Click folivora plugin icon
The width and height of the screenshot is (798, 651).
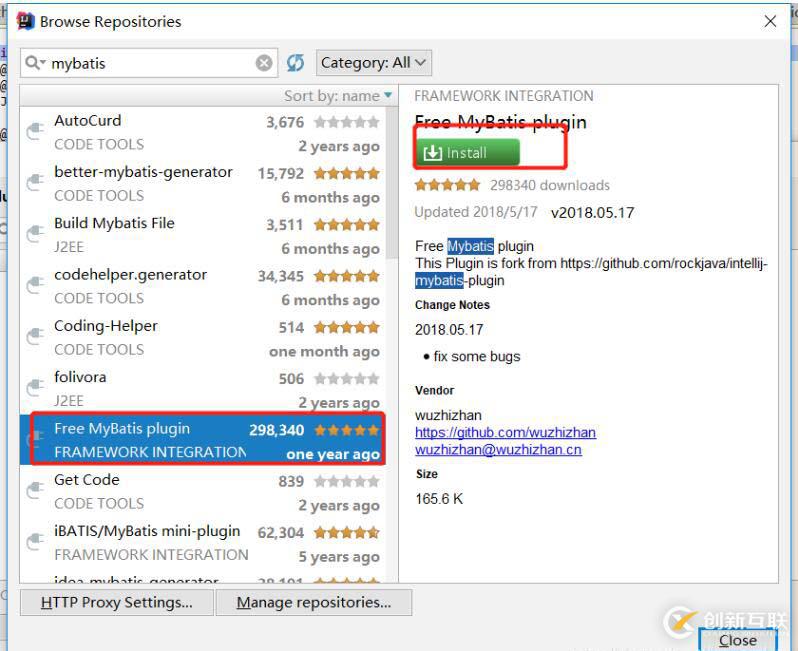pos(35,388)
